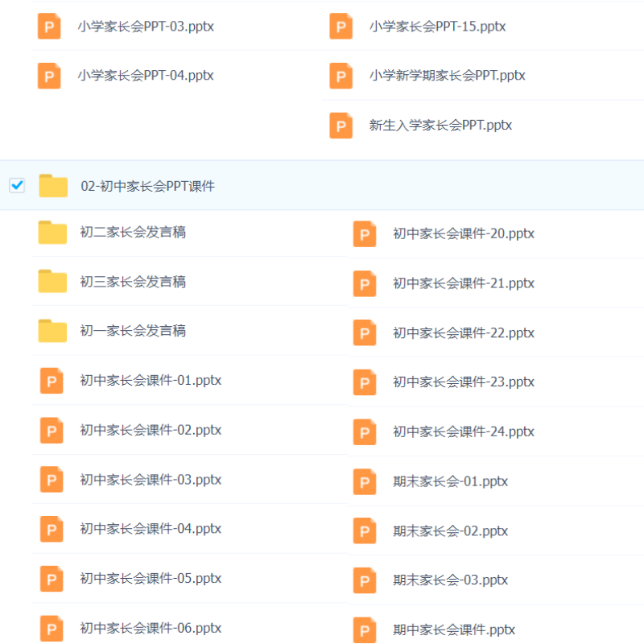644x644 pixels.
Task: Open the 初三家长会发言稿 folder icon
Action: click(52, 281)
